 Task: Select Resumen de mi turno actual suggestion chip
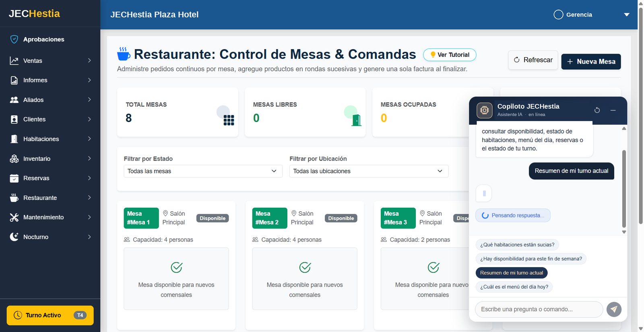click(512, 273)
